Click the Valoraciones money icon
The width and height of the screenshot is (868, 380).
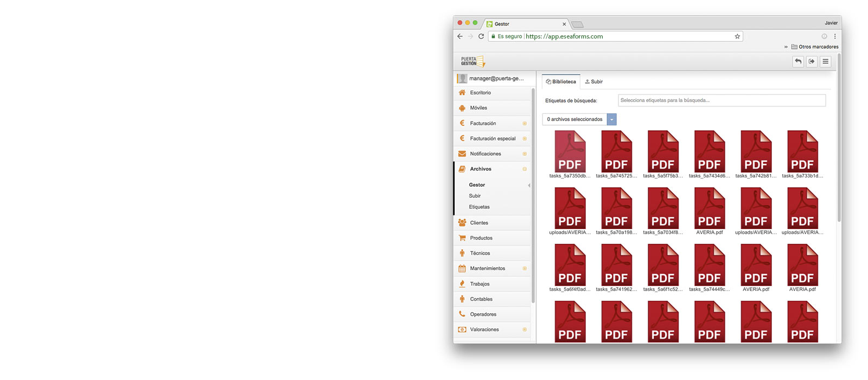[462, 330]
